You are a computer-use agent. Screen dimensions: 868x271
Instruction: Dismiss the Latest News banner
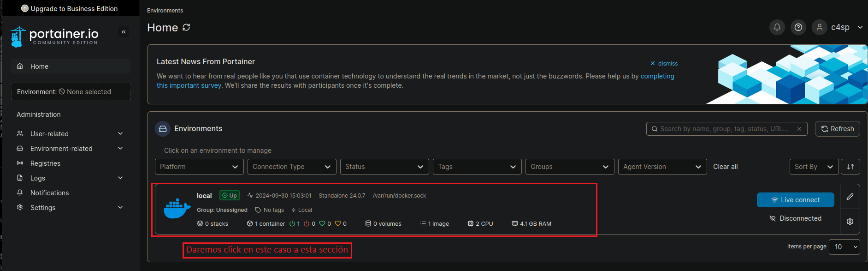[x=664, y=64]
